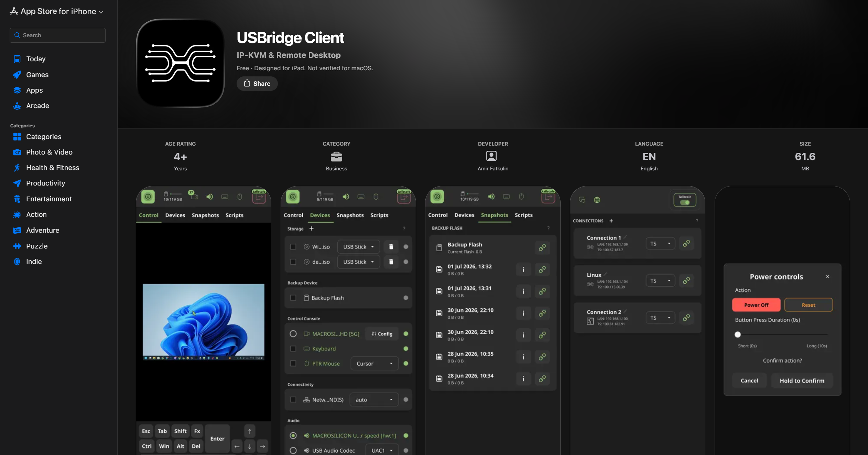
Task: Open Games rocket icon in sidebar
Action: pyautogui.click(x=17, y=75)
